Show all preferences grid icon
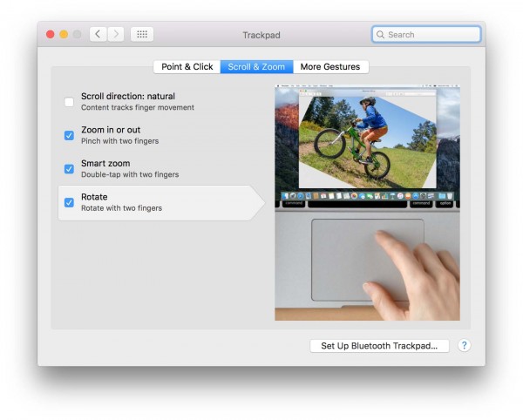Screen dimensions: 523x420 (x=142, y=34)
